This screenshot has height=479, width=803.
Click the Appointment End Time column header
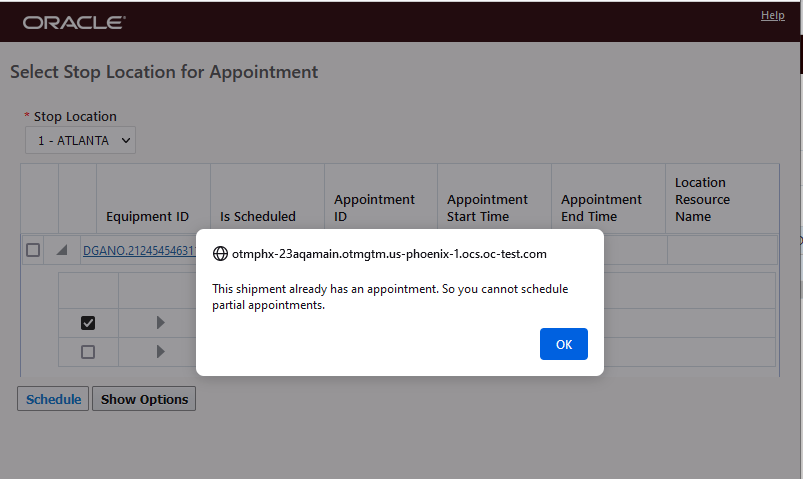click(601, 208)
